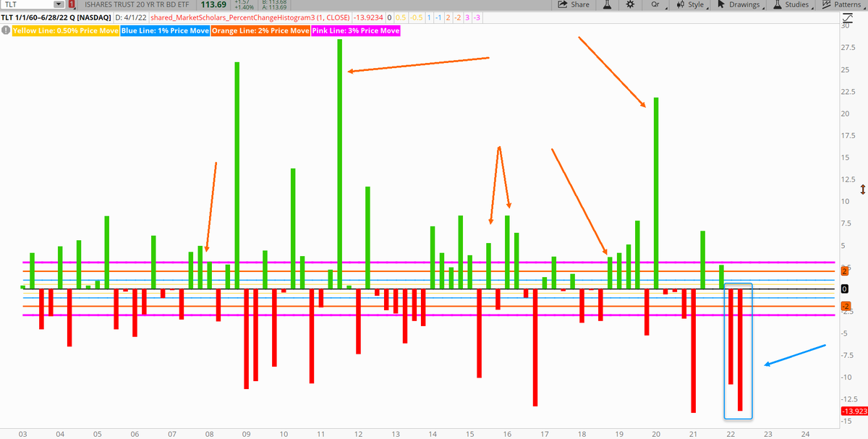This screenshot has height=439, width=868.
Task: Open the Qr timeframe dropdown
Action: (x=656, y=4)
